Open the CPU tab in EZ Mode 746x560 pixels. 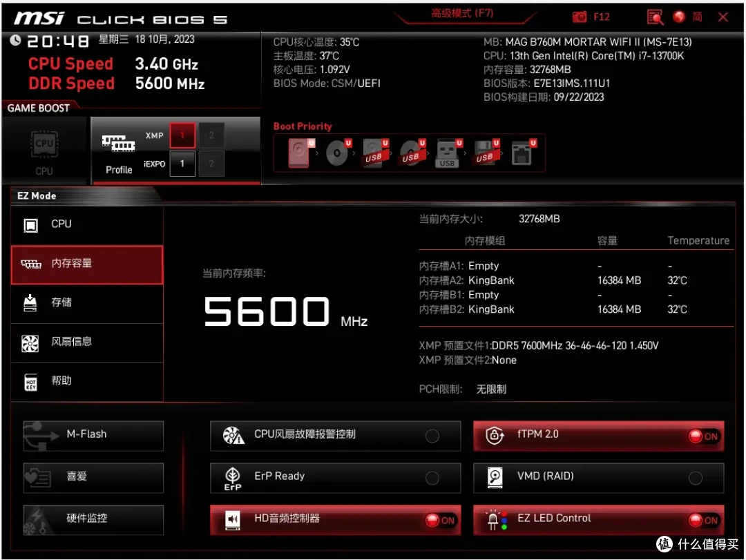click(x=87, y=225)
